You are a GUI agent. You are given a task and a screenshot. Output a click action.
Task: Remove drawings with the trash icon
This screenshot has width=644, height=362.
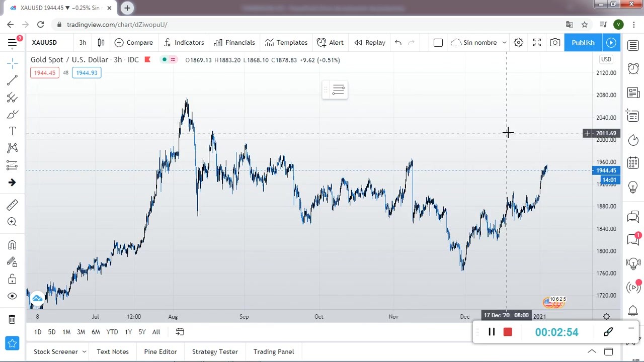pos(12,319)
